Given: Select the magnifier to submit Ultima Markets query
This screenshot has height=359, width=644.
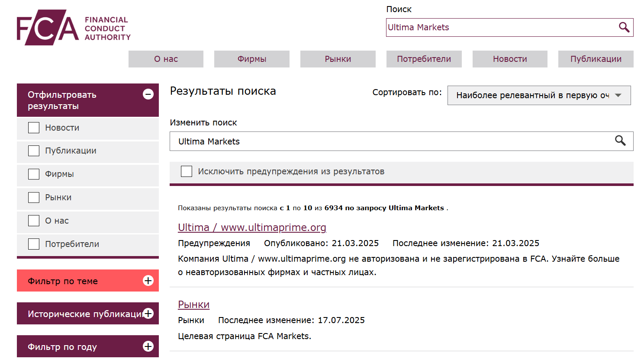Looking at the screenshot, I should click(624, 27).
